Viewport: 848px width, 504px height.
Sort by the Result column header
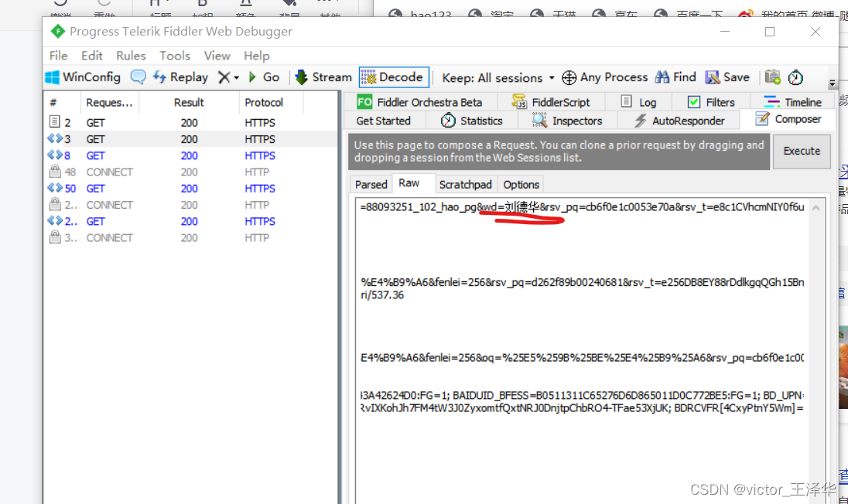(189, 103)
